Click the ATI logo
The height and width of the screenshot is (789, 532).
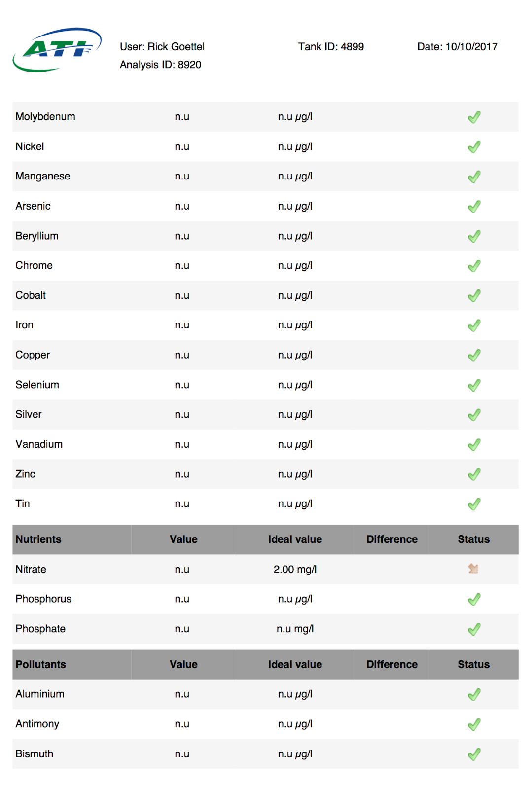(x=57, y=49)
